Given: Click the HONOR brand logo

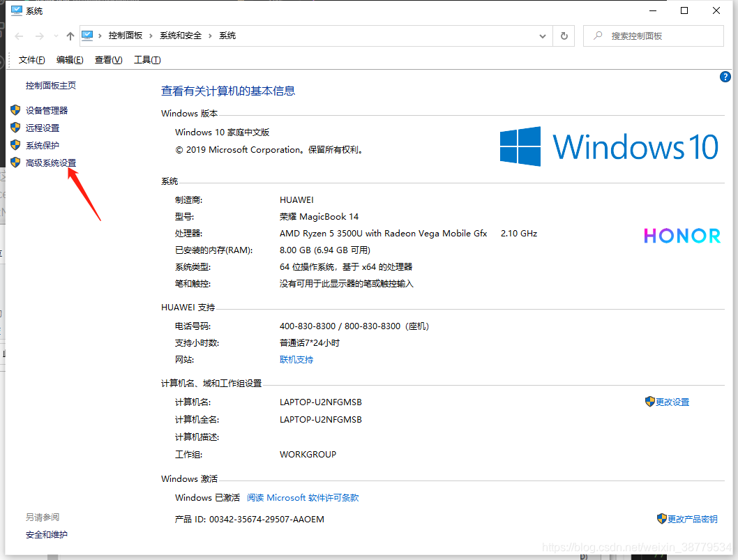Looking at the screenshot, I should pyautogui.click(x=682, y=236).
